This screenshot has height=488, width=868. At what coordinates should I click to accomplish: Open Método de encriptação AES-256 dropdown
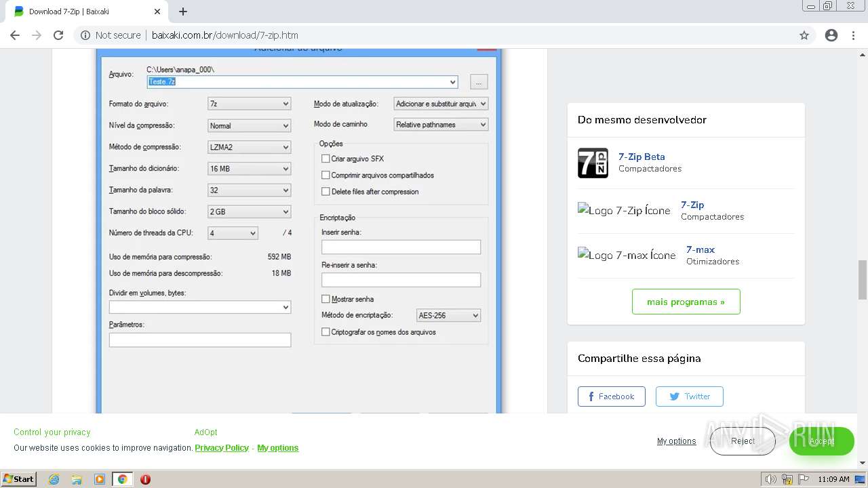[x=448, y=315]
